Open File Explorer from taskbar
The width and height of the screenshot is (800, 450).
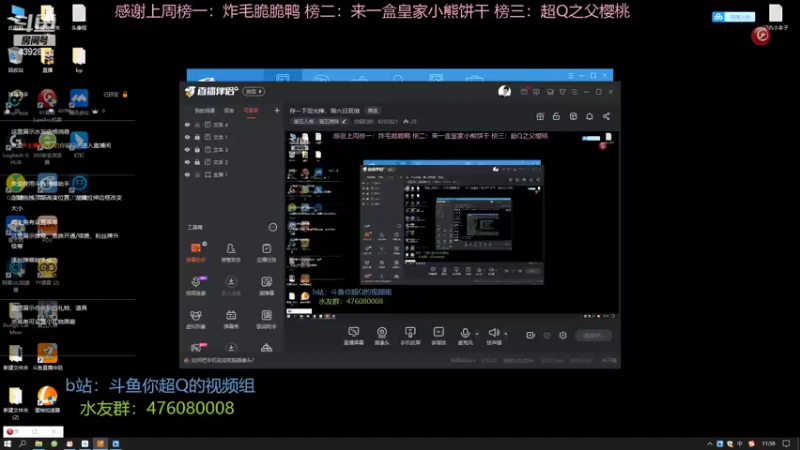tap(38, 444)
